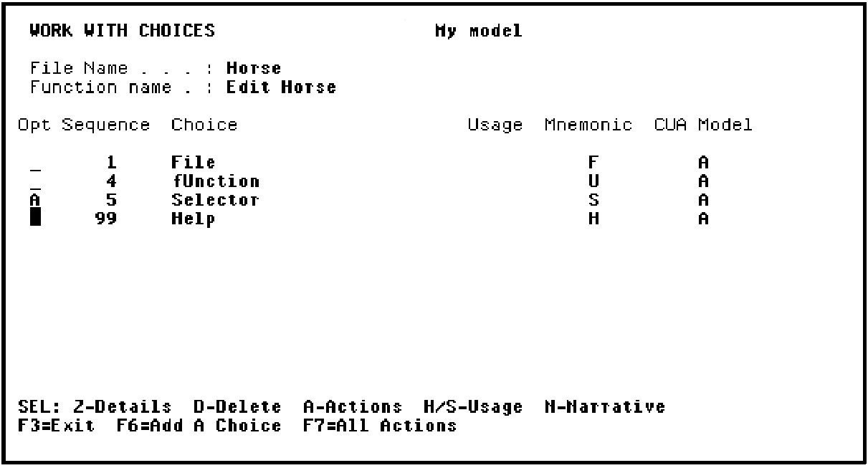Click F6=Add A Choice

(199, 426)
